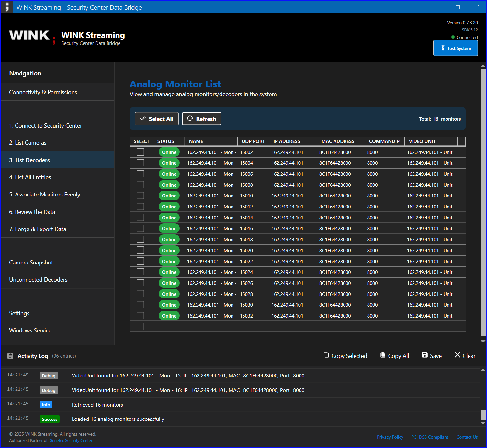This screenshot has height=448, width=487.
Task: Click the Clear X icon in Activity Log
Action: coord(457,355)
